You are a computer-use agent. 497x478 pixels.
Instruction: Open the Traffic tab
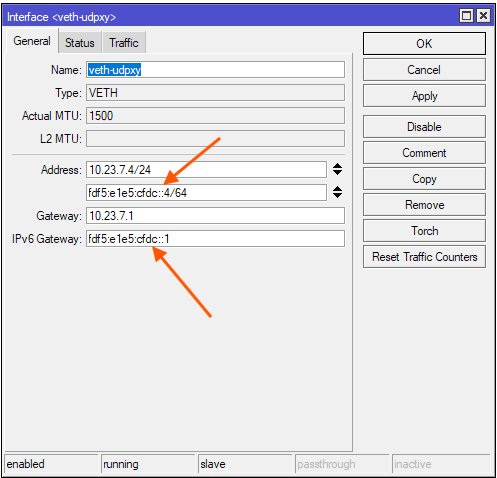click(x=124, y=43)
